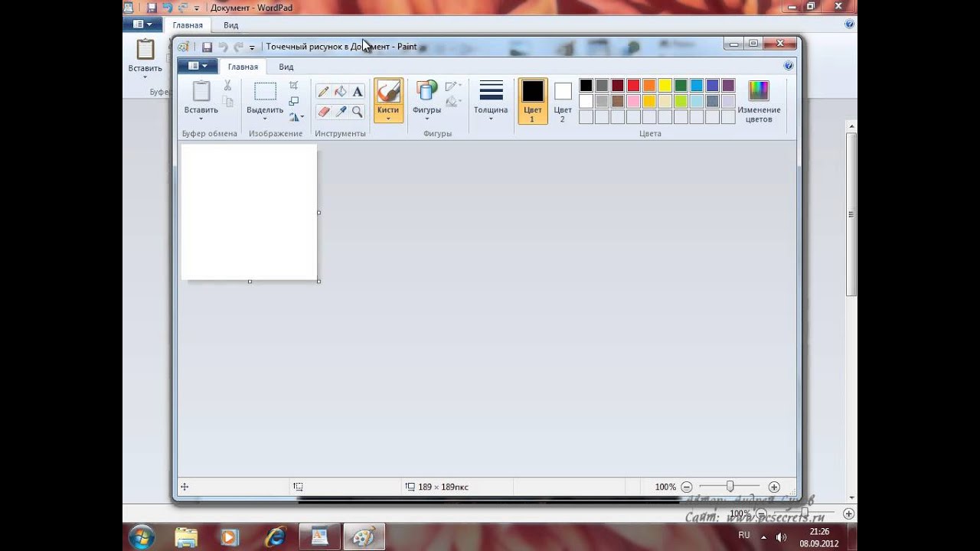Expand the Paint Вставить dropdown arrow
The image size is (980, 551).
[x=201, y=119]
